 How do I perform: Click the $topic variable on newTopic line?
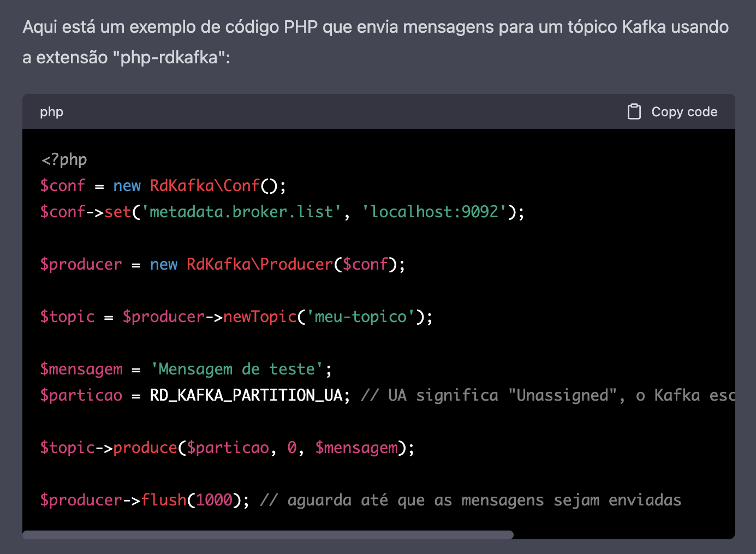68,317
